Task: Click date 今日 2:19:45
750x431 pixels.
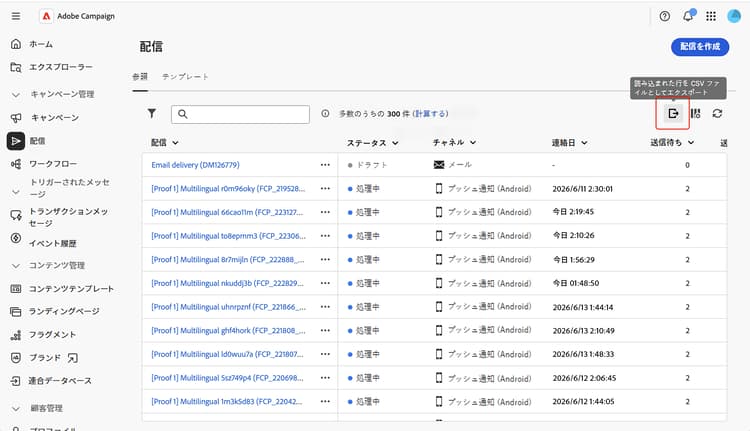Action: pyautogui.click(x=573, y=212)
